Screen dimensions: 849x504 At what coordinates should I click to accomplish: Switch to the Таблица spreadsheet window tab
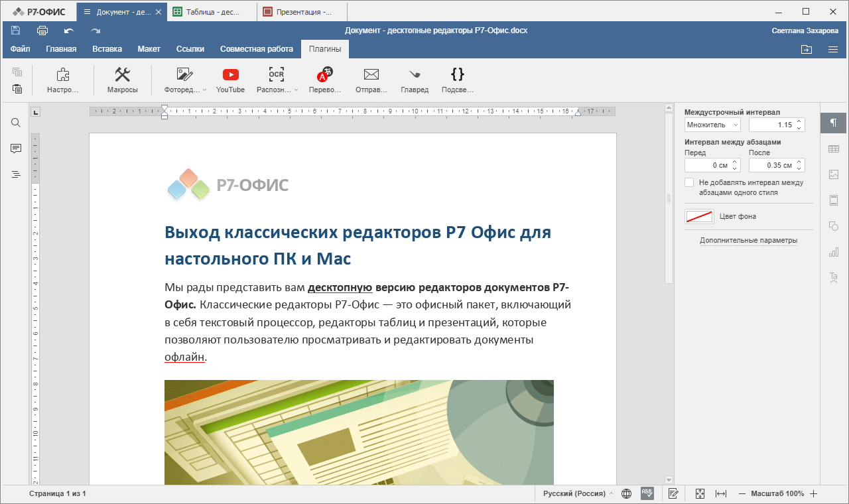pyautogui.click(x=212, y=12)
